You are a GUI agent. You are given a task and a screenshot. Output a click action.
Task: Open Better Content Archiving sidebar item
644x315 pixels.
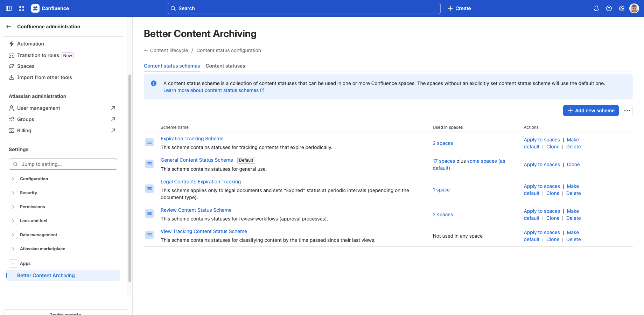[63, 275]
